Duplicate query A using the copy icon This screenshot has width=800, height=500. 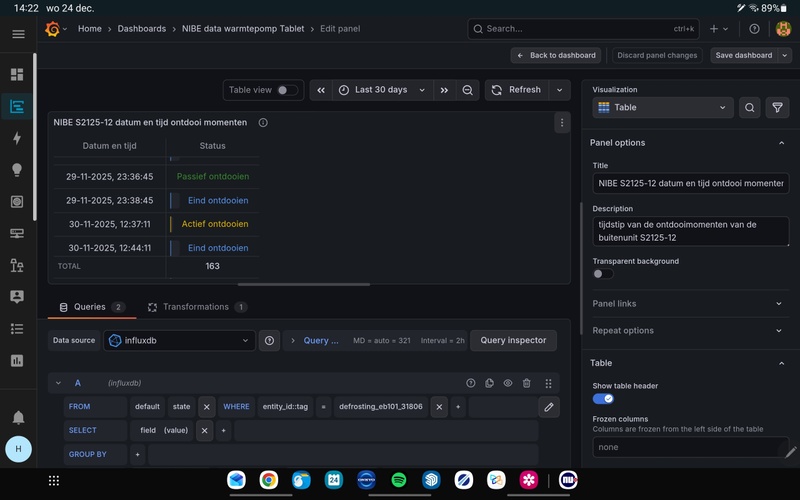point(489,383)
